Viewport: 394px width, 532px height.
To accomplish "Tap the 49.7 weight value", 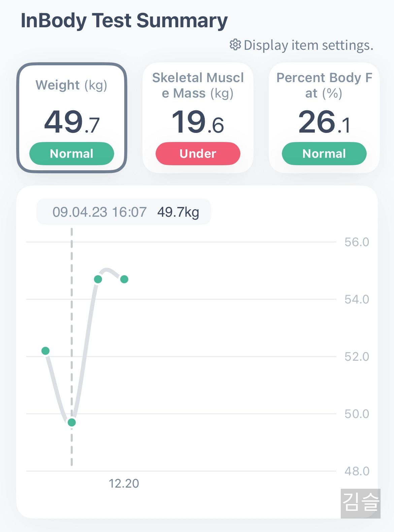I will 72,122.
